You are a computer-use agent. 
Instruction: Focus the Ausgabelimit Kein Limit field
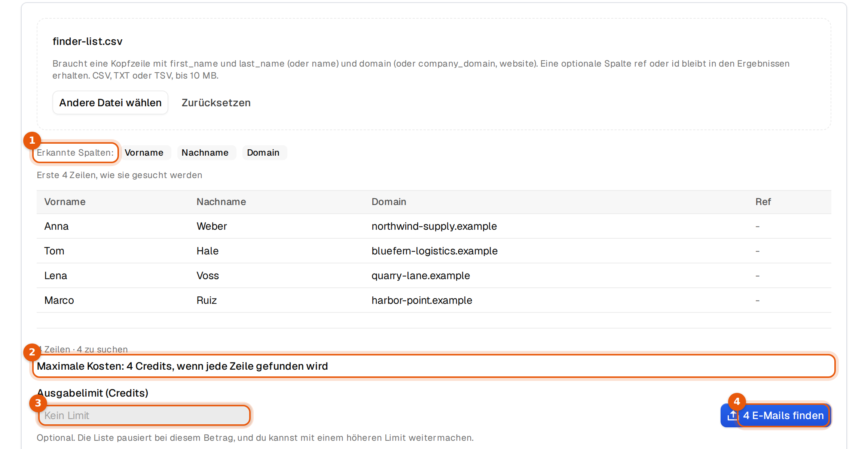(x=144, y=415)
